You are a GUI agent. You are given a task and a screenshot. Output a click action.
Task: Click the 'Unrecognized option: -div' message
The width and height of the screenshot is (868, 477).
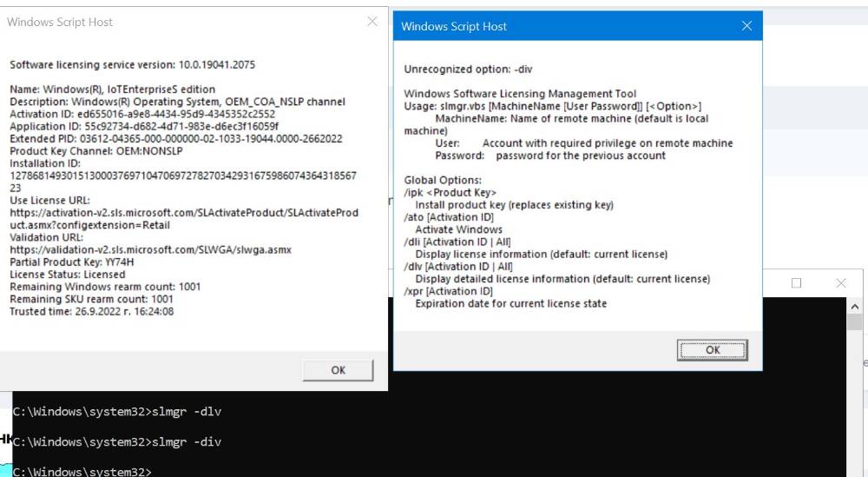coord(468,70)
